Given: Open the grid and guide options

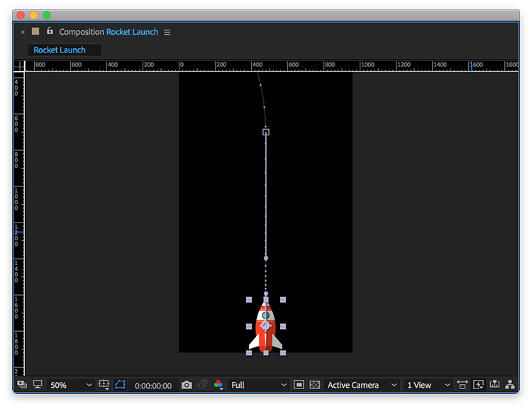Looking at the screenshot, I should pyautogui.click(x=104, y=385).
